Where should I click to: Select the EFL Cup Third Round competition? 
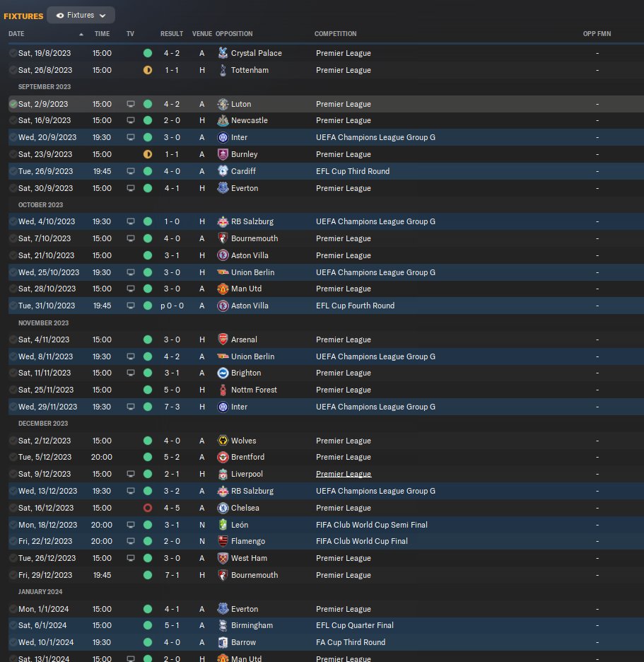[x=352, y=171]
